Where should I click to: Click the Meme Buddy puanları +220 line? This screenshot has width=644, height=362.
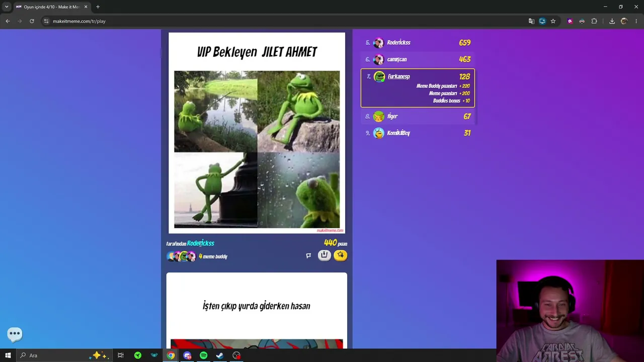pos(443,86)
